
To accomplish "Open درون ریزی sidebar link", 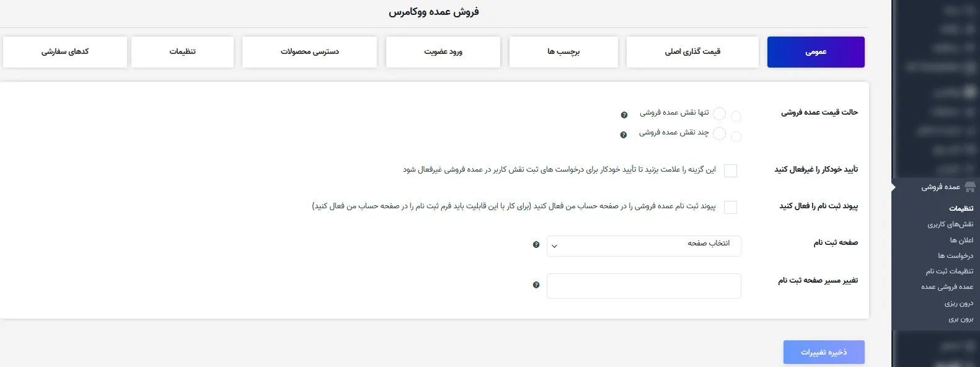I will pyautogui.click(x=959, y=304).
